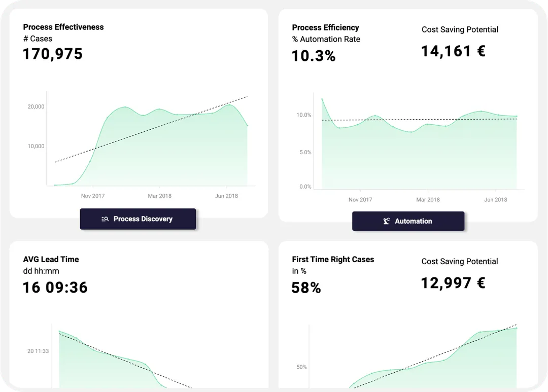Click the 14,161 € cost saving figure

coord(453,51)
